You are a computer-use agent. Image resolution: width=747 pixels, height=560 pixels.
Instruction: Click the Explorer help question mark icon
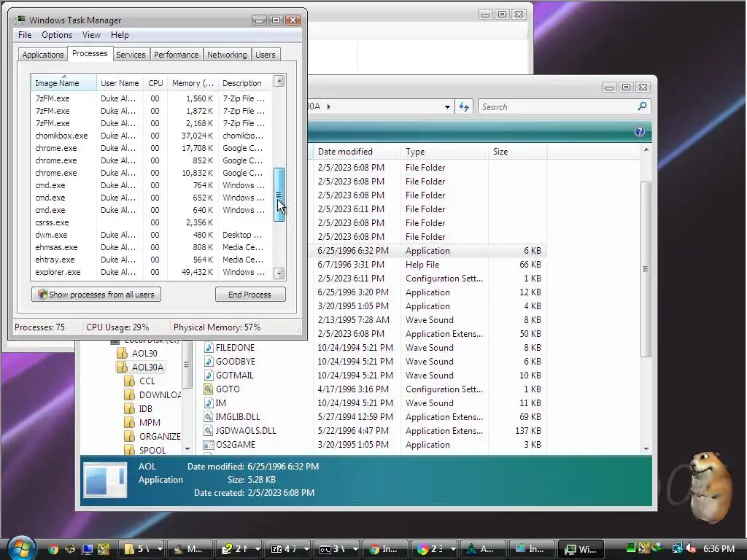click(639, 131)
